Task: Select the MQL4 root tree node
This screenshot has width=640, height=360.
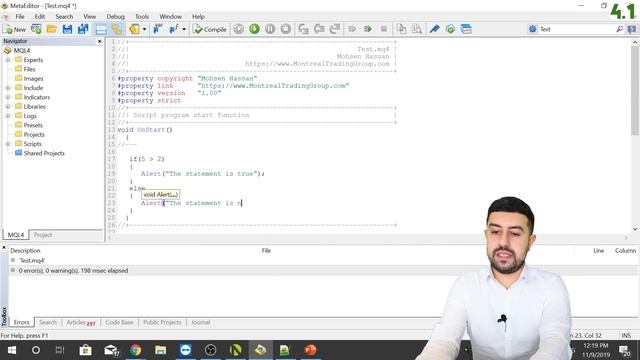Action: [22, 50]
